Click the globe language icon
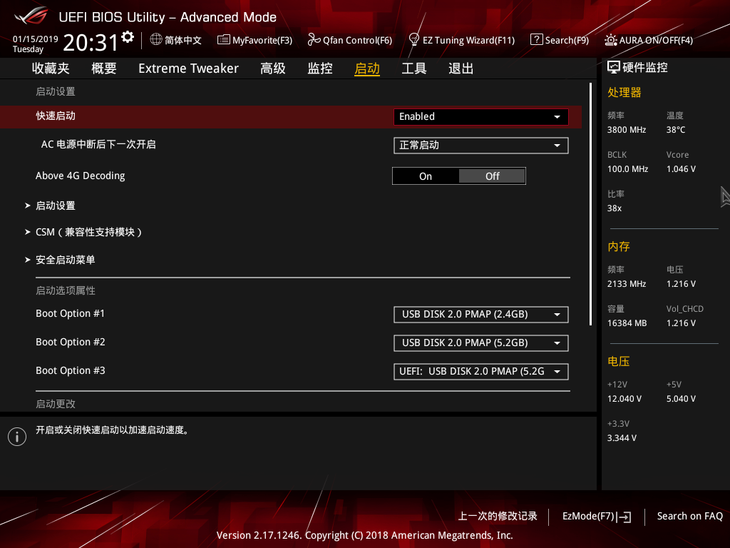This screenshot has width=730, height=548. coord(156,40)
